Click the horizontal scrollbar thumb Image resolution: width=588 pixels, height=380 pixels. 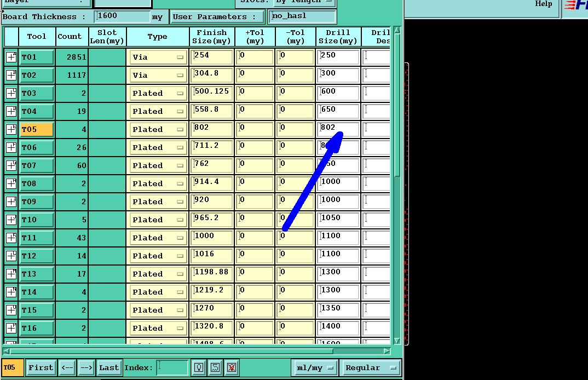(171, 351)
